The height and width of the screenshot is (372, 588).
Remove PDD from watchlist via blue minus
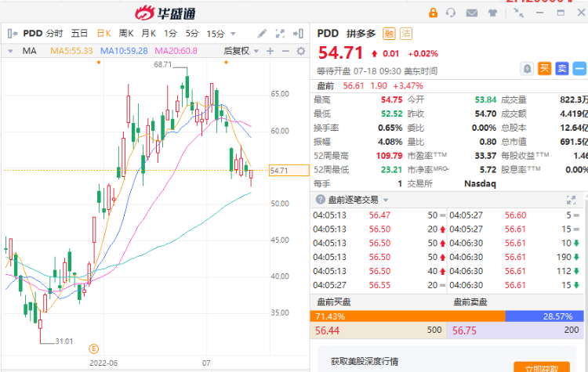point(579,68)
